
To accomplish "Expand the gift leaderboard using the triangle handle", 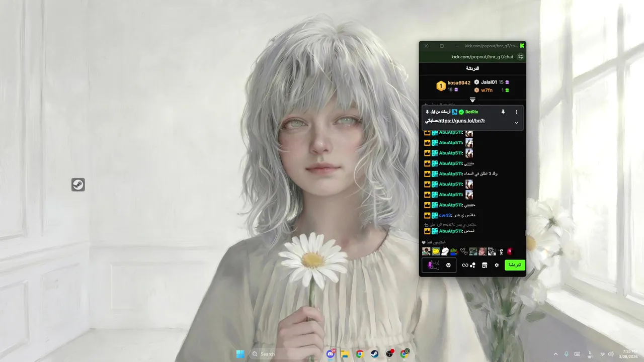I will tap(472, 100).
